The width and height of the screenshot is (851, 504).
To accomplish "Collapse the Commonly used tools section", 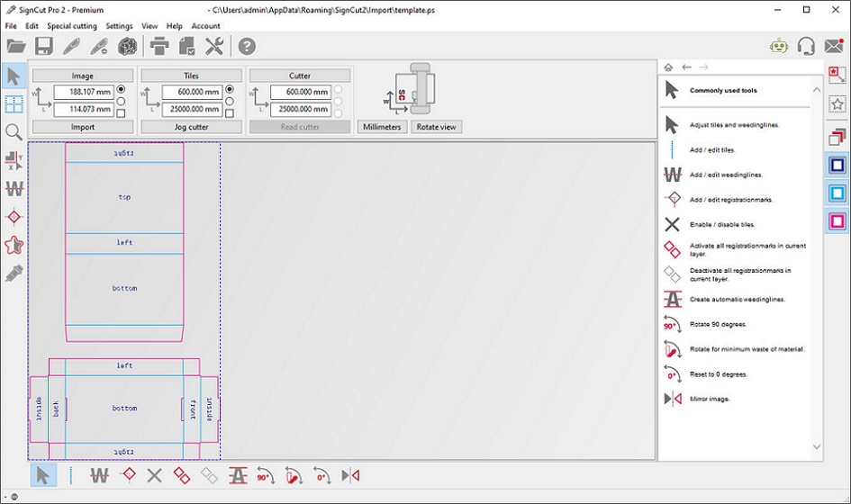I will pyautogui.click(x=816, y=90).
